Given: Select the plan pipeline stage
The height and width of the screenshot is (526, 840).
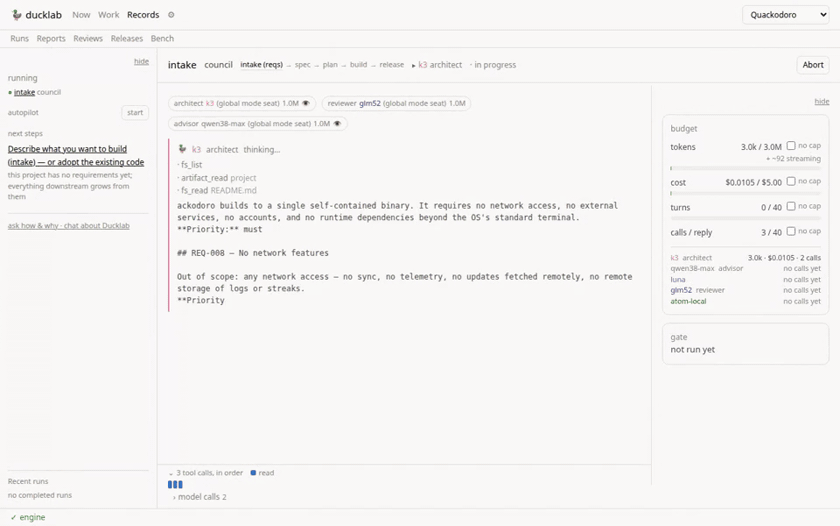Looking at the screenshot, I should click(330, 65).
